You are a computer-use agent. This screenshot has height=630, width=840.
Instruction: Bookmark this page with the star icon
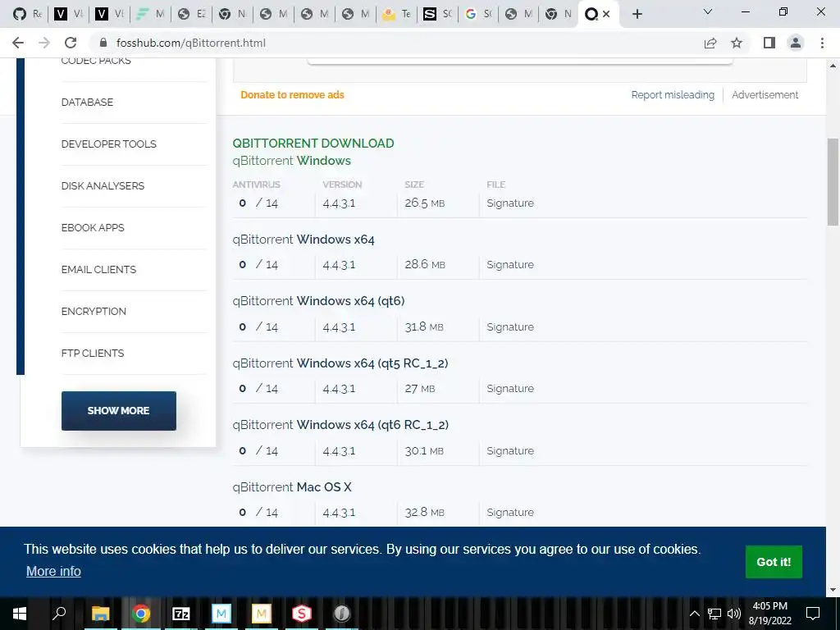737,43
